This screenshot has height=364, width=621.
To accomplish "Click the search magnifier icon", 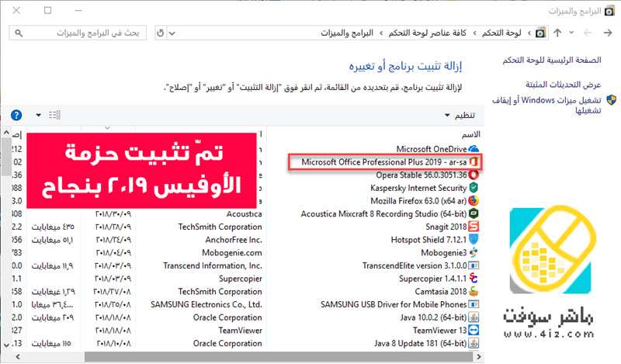I will [19, 33].
